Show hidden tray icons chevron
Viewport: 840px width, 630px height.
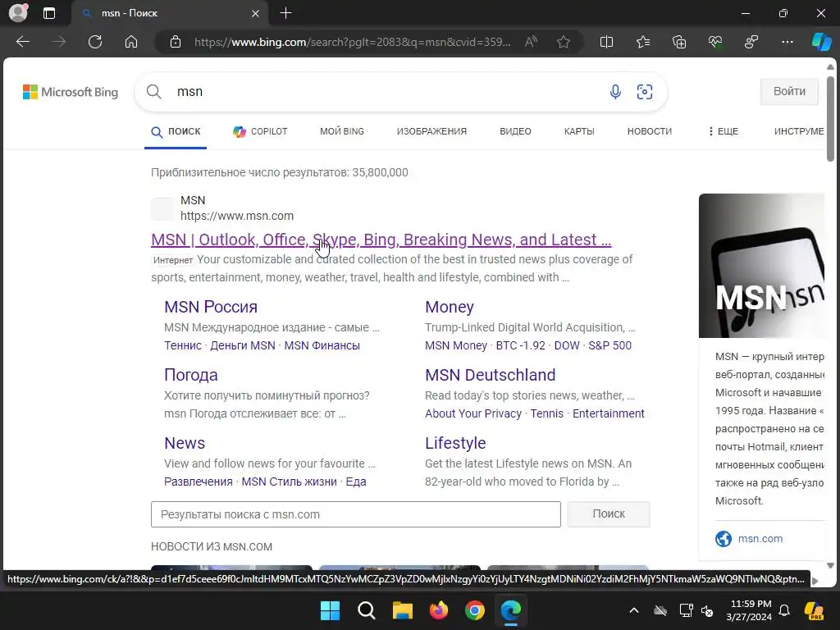click(x=634, y=610)
